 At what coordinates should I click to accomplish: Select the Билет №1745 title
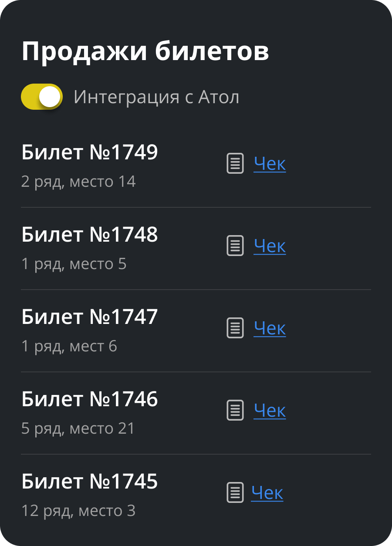[90, 482]
